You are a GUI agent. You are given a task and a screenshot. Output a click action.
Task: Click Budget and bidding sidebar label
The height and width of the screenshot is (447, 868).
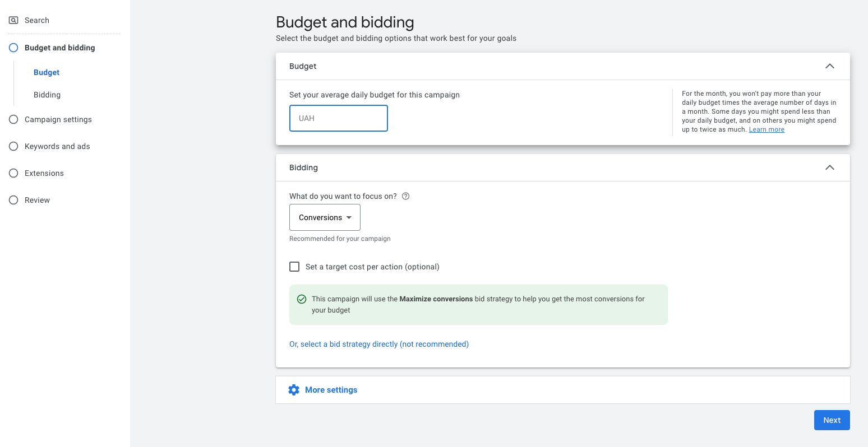(60, 48)
